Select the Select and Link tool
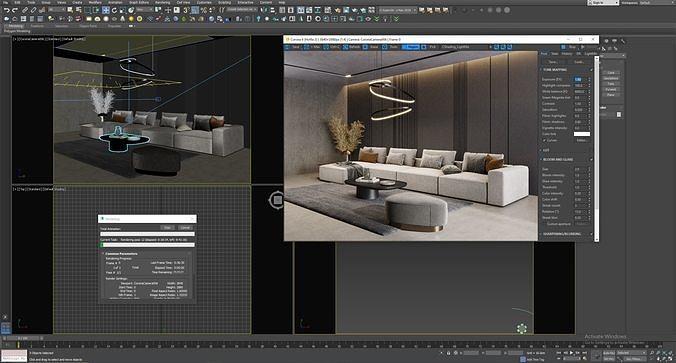 coord(25,10)
